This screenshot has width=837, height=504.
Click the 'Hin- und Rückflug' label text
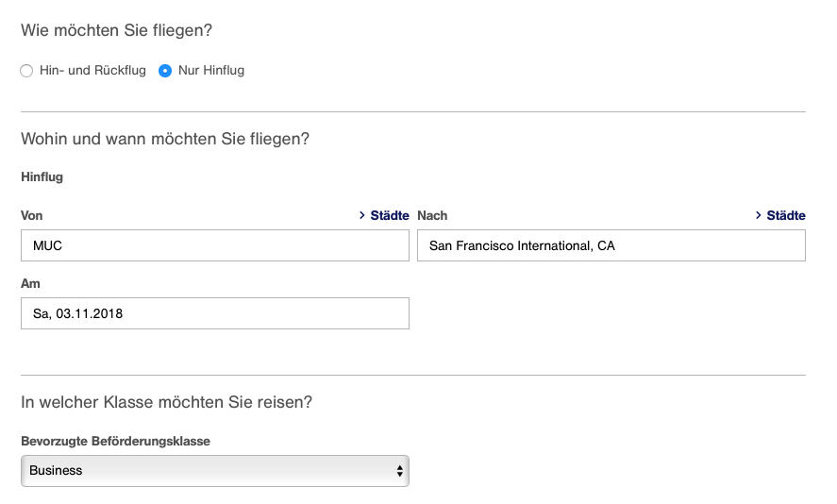[x=92, y=71]
